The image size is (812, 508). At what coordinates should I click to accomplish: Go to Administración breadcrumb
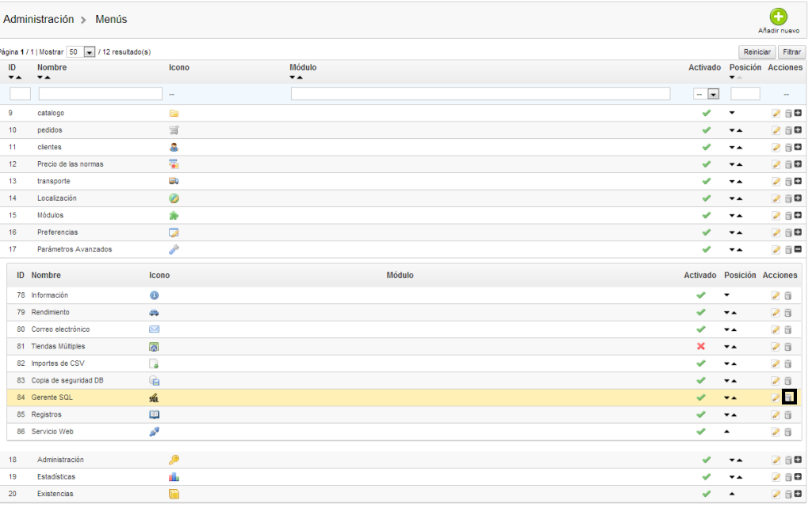(x=39, y=19)
